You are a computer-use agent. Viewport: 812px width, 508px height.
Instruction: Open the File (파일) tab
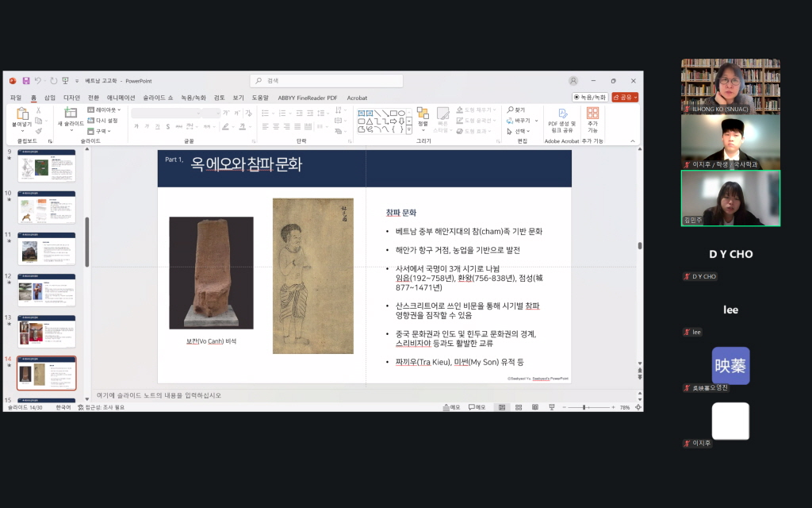click(16, 98)
